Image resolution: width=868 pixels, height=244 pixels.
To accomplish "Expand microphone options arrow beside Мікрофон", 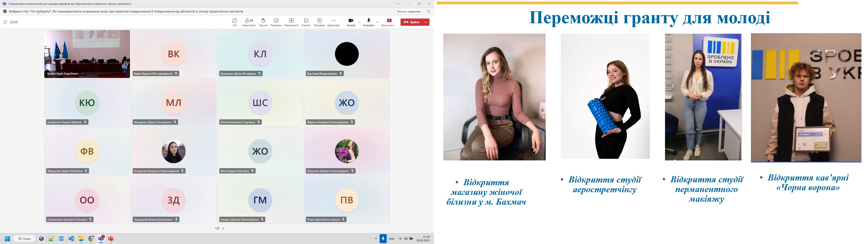I will click(377, 22).
